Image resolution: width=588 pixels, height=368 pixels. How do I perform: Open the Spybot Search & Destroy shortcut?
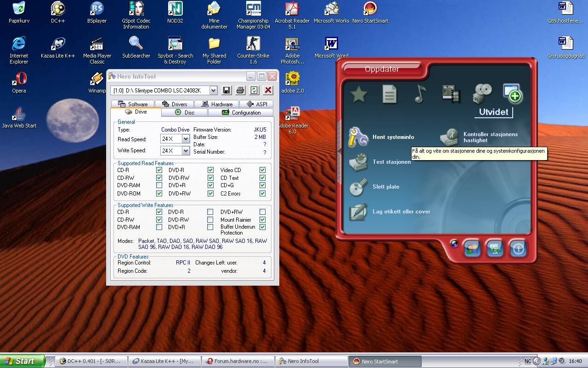point(175,44)
